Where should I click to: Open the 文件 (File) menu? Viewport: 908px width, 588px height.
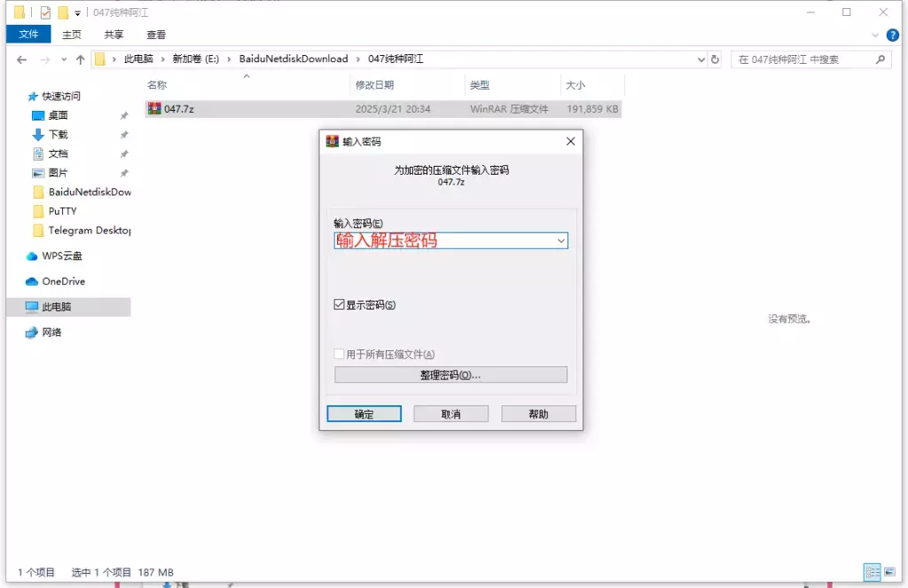pos(29,35)
